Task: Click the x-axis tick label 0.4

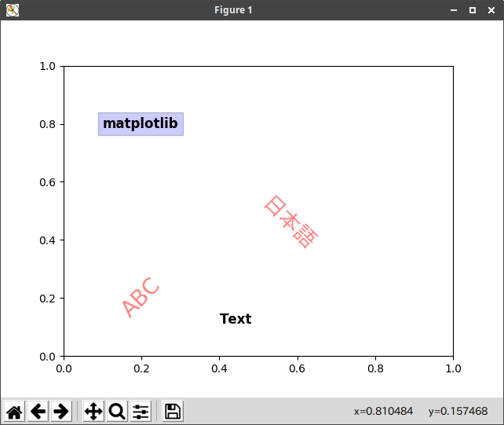Action: point(220,368)
